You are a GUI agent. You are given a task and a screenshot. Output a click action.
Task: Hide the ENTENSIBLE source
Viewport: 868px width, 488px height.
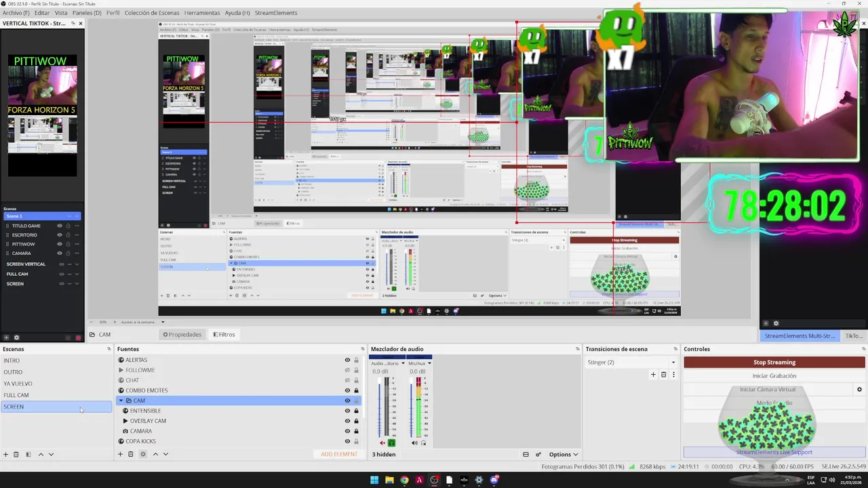347,411
